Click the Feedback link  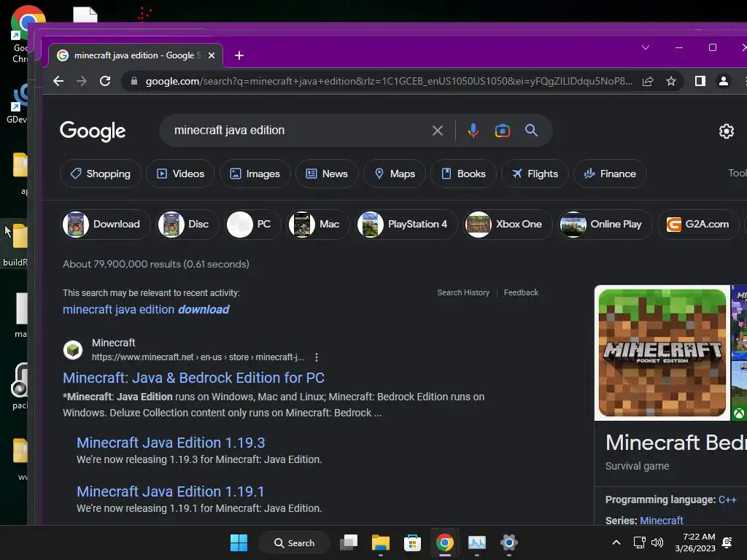point(521,292)
